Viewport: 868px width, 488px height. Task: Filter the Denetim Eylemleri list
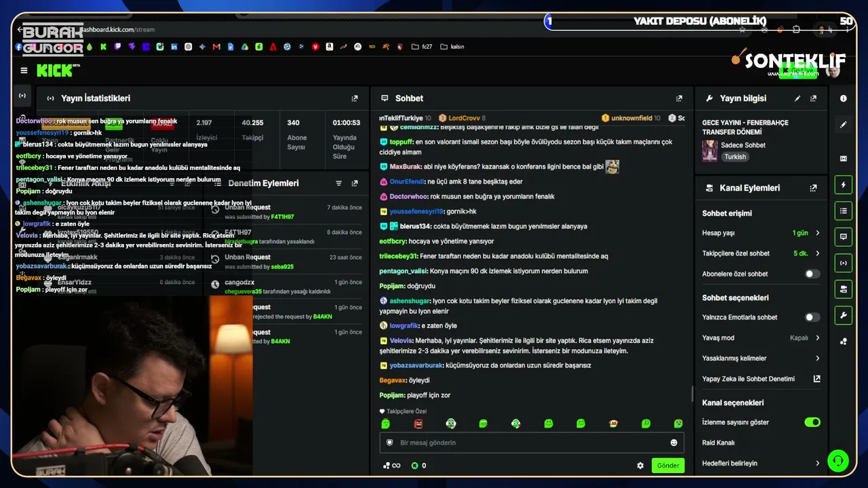[339, 183]
